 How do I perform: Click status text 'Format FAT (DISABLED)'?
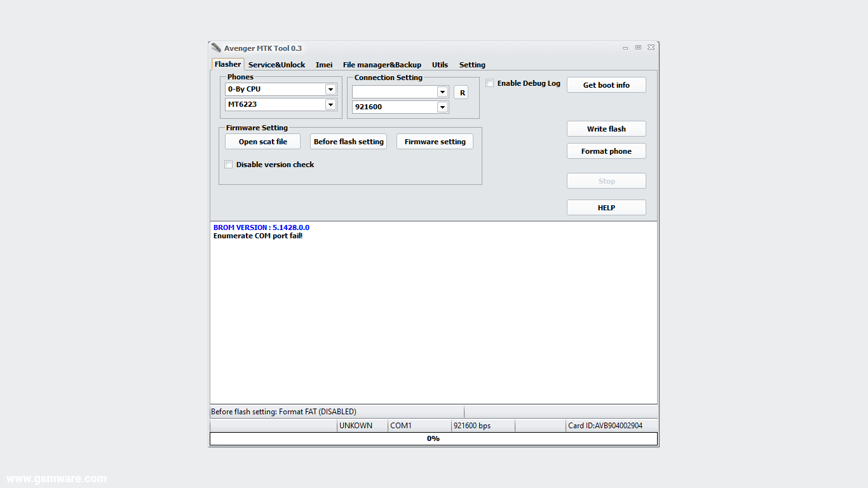318,412
